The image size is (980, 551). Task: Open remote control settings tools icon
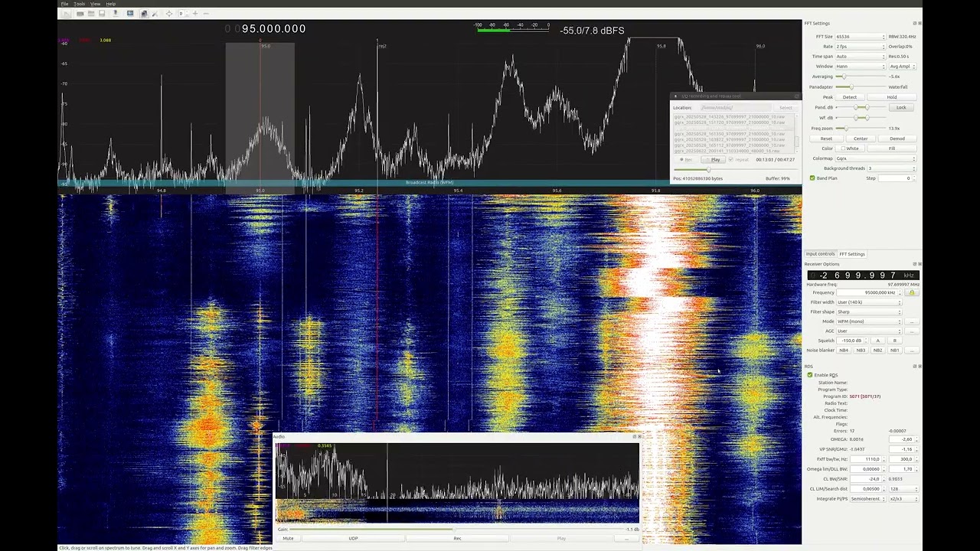(x=155, y=14)
